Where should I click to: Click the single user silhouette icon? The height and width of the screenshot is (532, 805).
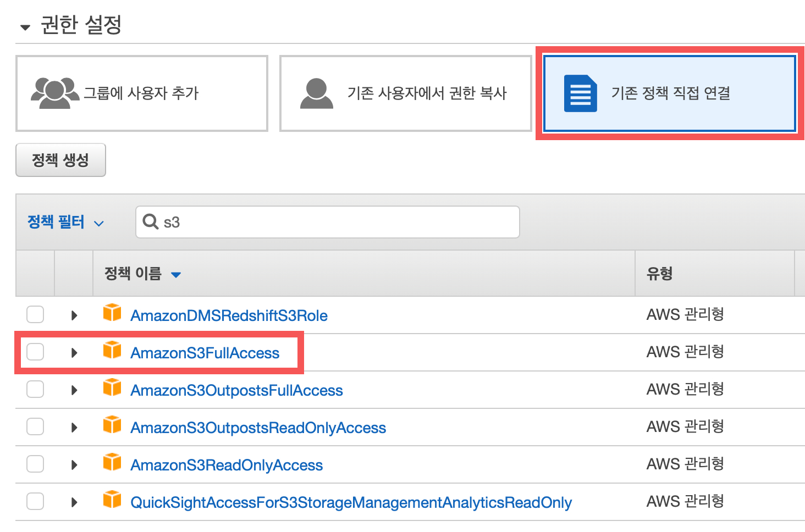pyautogui.click(x=317, y=93)
